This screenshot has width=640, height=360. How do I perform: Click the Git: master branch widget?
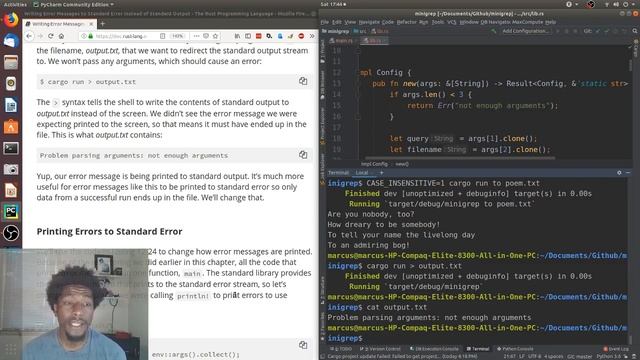[579, 356]
